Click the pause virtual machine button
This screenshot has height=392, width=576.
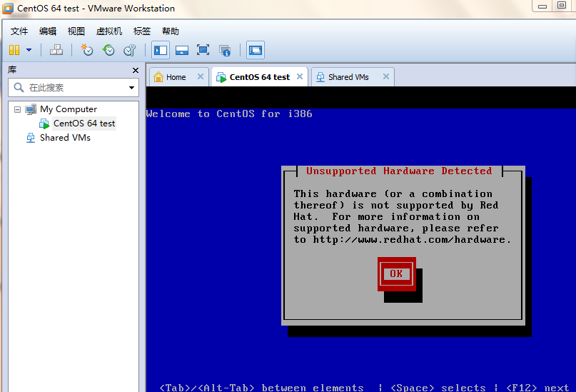(x=14, y=50)
